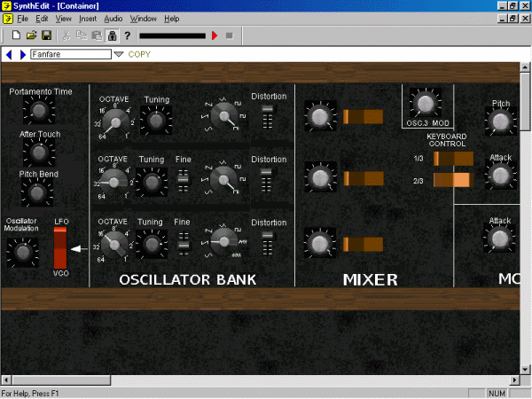Open the Insert menu
This screenshot has height=399, width=532.
tap(88, 18)
